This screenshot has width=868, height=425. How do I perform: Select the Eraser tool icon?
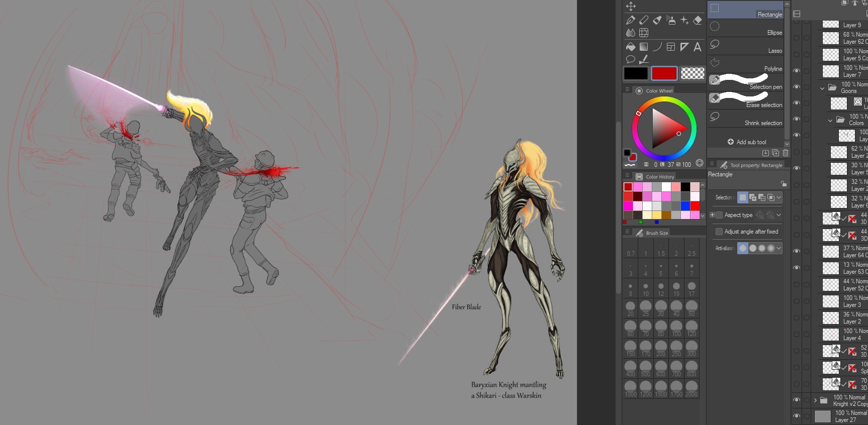click(x=698, y=20)
